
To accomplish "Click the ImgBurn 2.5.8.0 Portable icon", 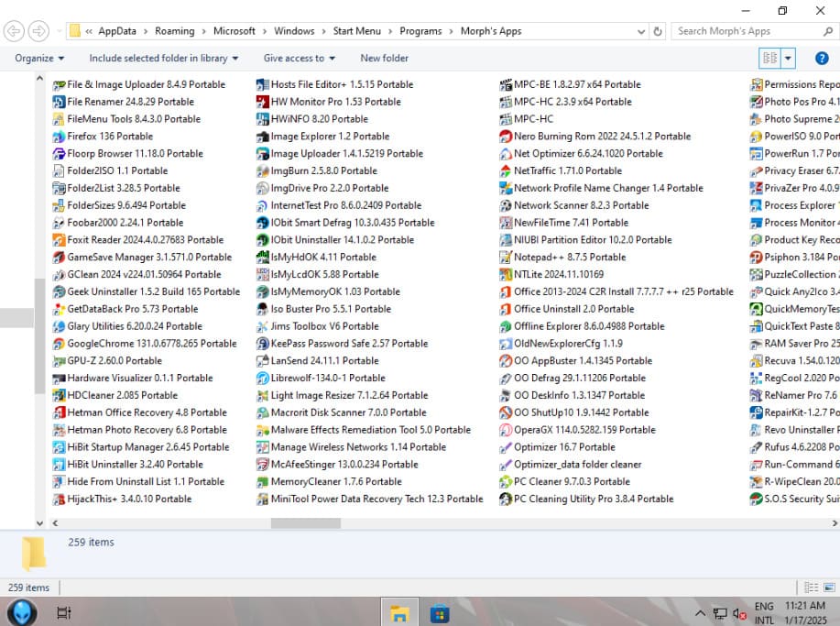I will (x=263, y=171).
